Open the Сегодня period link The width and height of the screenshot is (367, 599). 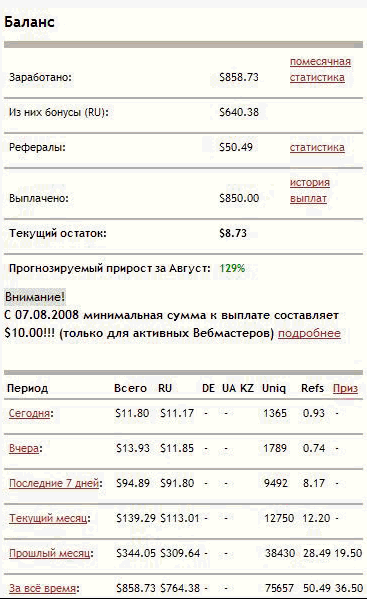point(29,413)
